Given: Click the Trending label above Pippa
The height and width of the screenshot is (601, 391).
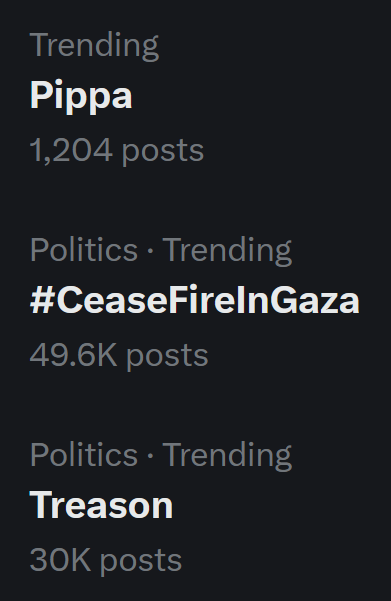Looking at the screenshot, I should (x=94, y=46).
